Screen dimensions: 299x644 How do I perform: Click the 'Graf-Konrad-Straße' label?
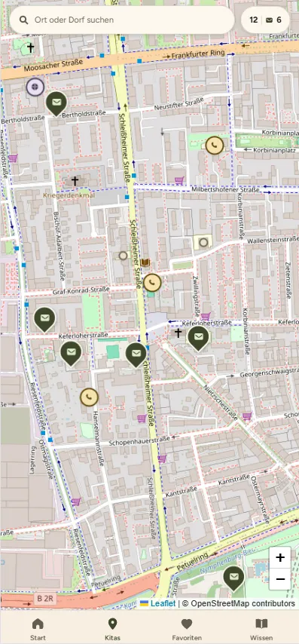coord(81,291)
